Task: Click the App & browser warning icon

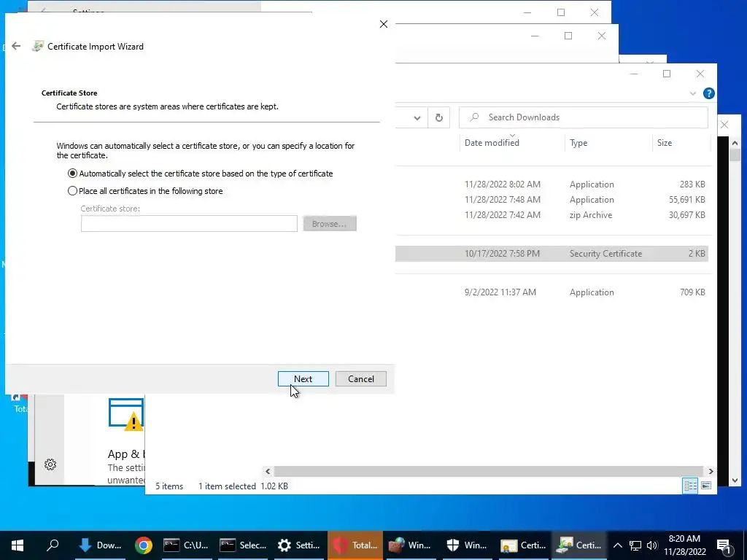Action: point(126,414)
